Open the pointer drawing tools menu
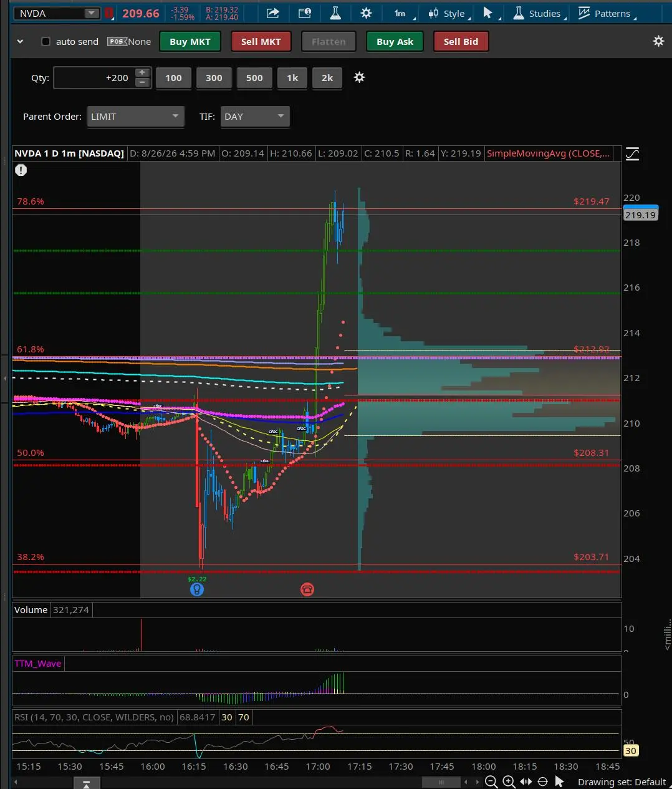 (x=491, y=13)
